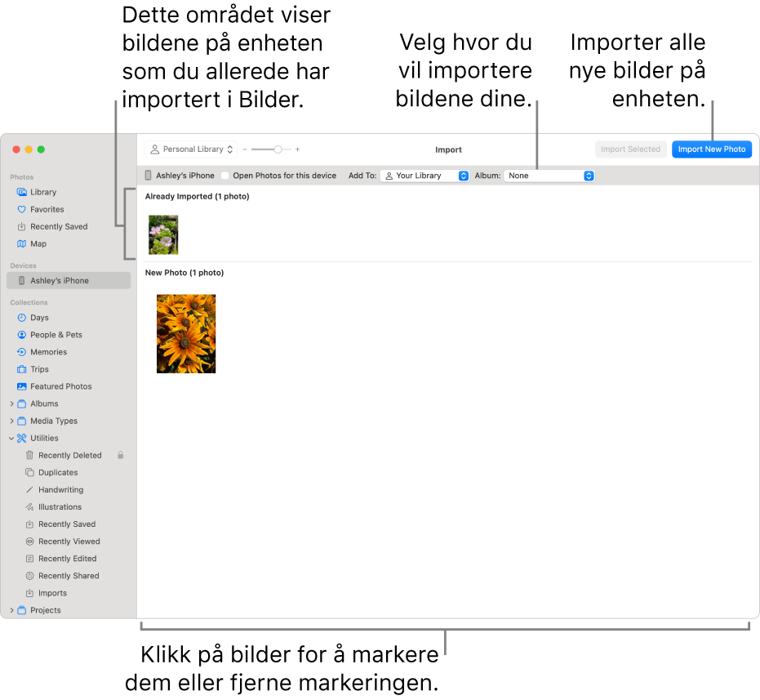Click Import Selected button
Image resolution: width=760 pixels, height=700 pixels.
630,149
